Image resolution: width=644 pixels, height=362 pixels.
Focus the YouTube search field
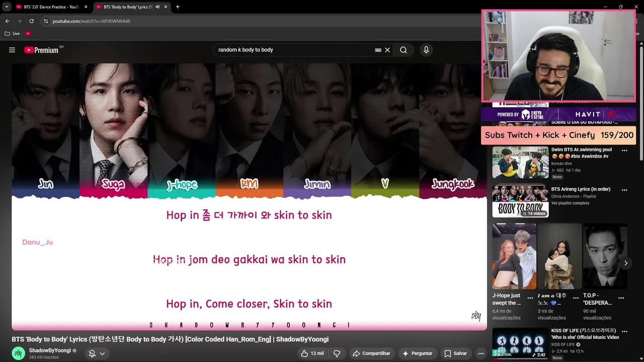point(296,50)
